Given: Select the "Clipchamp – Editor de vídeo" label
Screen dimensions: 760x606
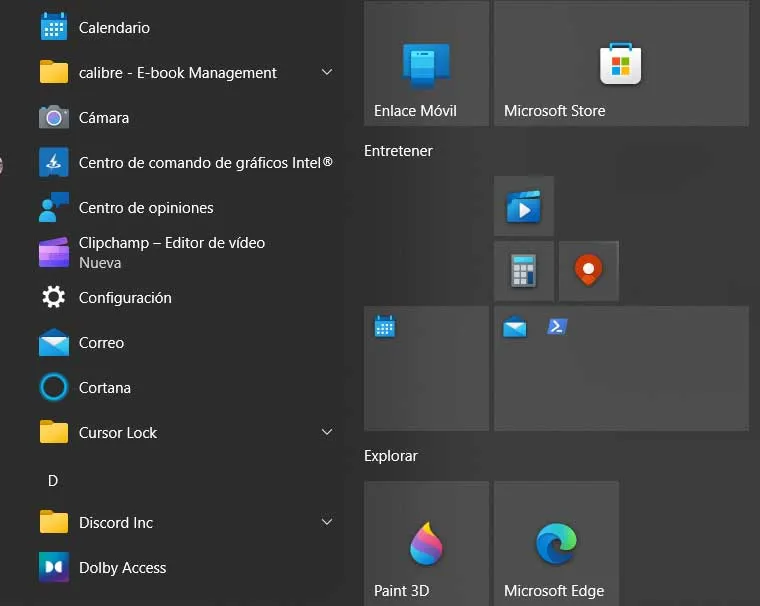Looking at the screenshot, I should point(172,242).
